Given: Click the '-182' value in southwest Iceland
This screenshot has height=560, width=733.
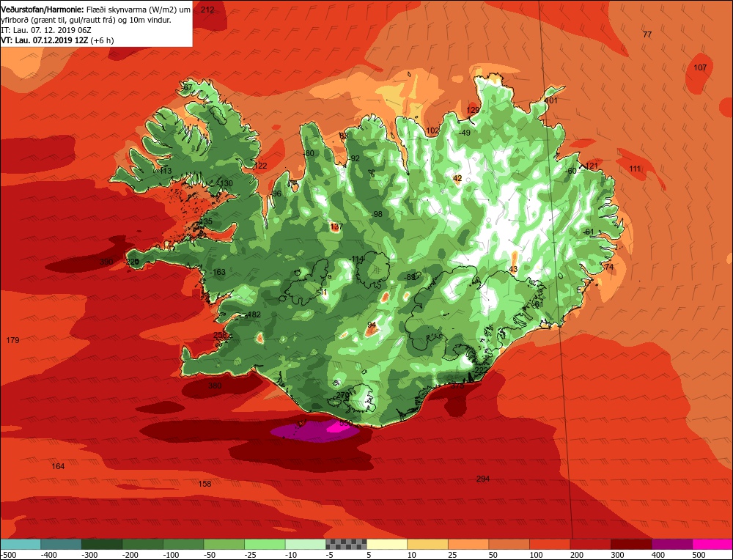Looking at the screenshot, I should 252,315.
